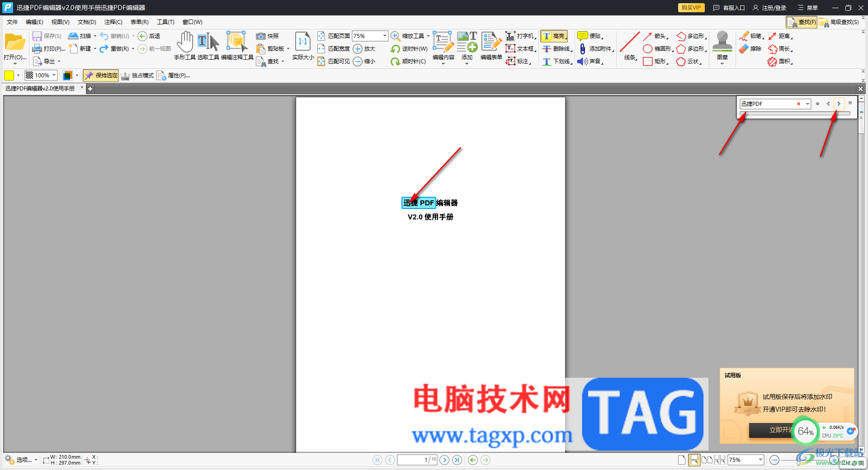Screen dimensions: 868x470
Task: Click the 匹配宽度 fit width icon
Action: [321, 49]
